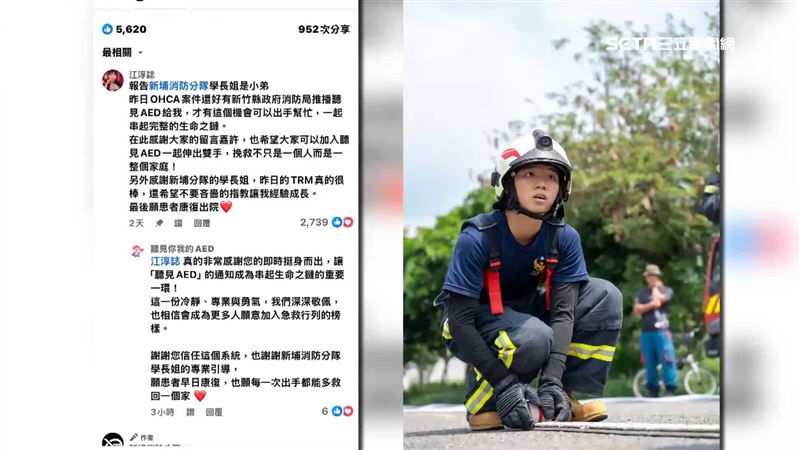Image resolution: width=800 pixels, height=450 pixels.
Task: Click the author avatar beside 作者 label
Action: pos(113,441)
